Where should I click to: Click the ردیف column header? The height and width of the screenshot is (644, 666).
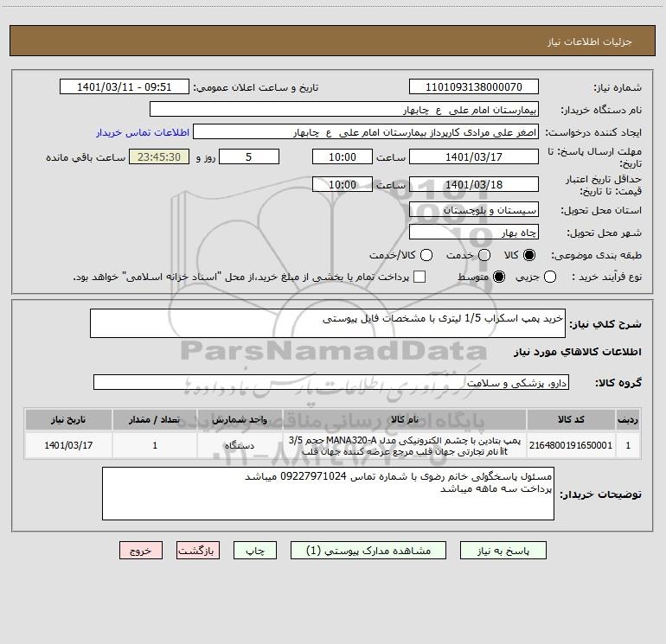click(x=628, y=419)
